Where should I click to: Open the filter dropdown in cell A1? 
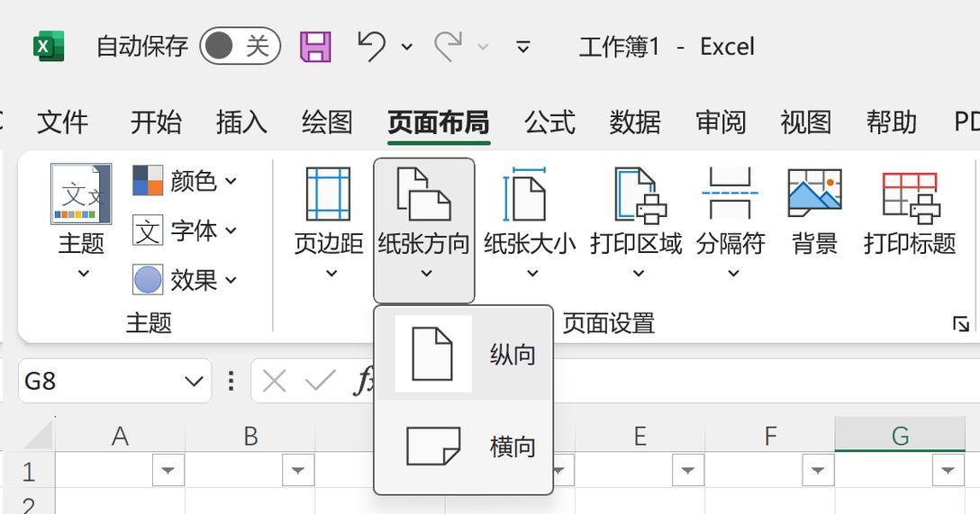coord(168,470)
